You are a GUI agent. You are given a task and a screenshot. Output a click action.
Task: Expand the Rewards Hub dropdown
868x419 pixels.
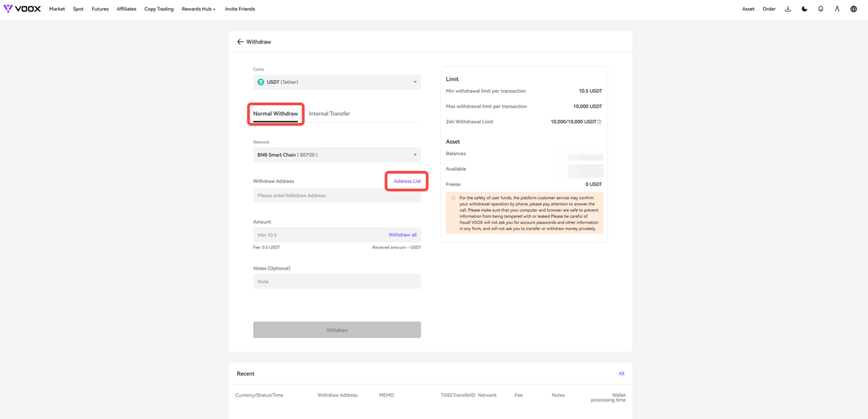[199, 9]
